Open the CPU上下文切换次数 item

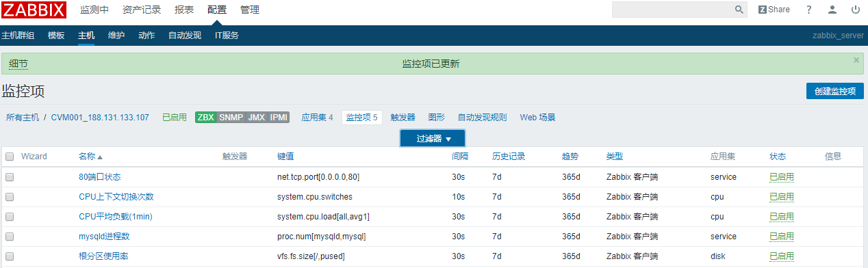click(116, 197)
